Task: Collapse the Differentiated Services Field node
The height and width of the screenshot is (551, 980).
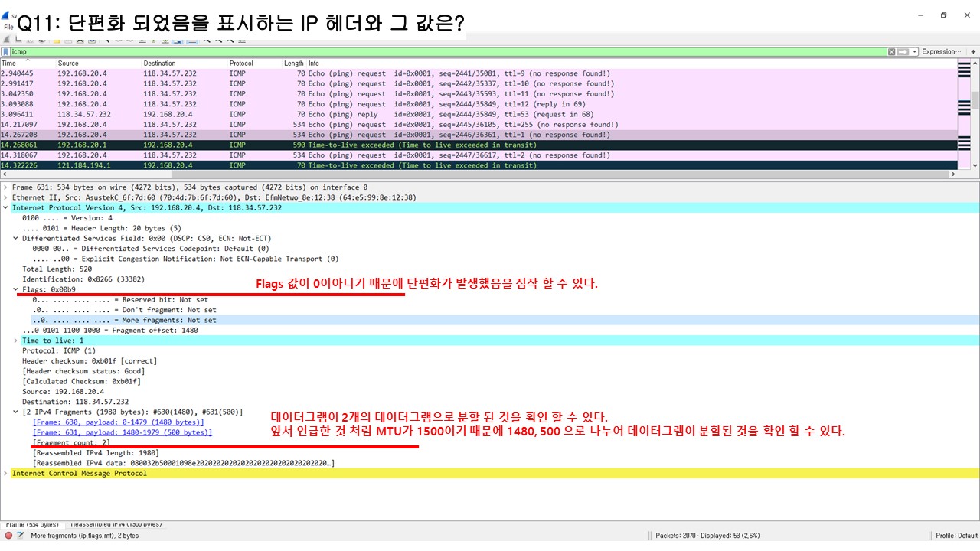Action: pyautogui.click(x=16, y=238)
